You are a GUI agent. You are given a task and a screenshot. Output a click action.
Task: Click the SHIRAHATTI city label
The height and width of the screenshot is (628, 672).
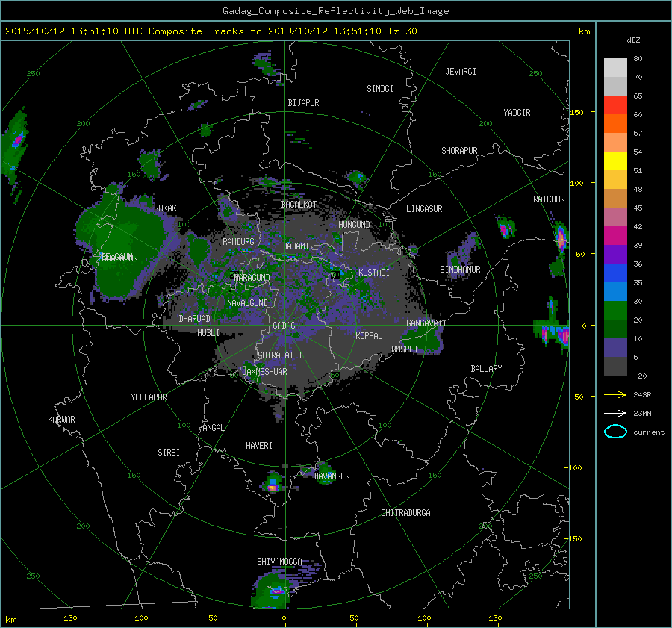[x=280, y=355]
